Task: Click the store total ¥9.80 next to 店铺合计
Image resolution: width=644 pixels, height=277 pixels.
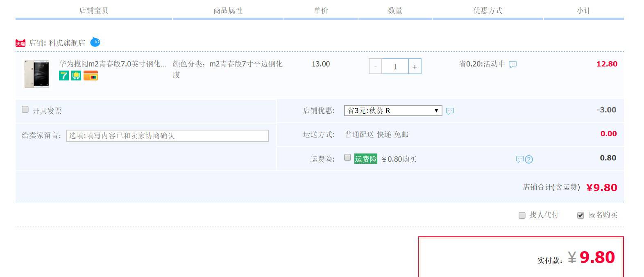Action: click(x=601, y=188)
